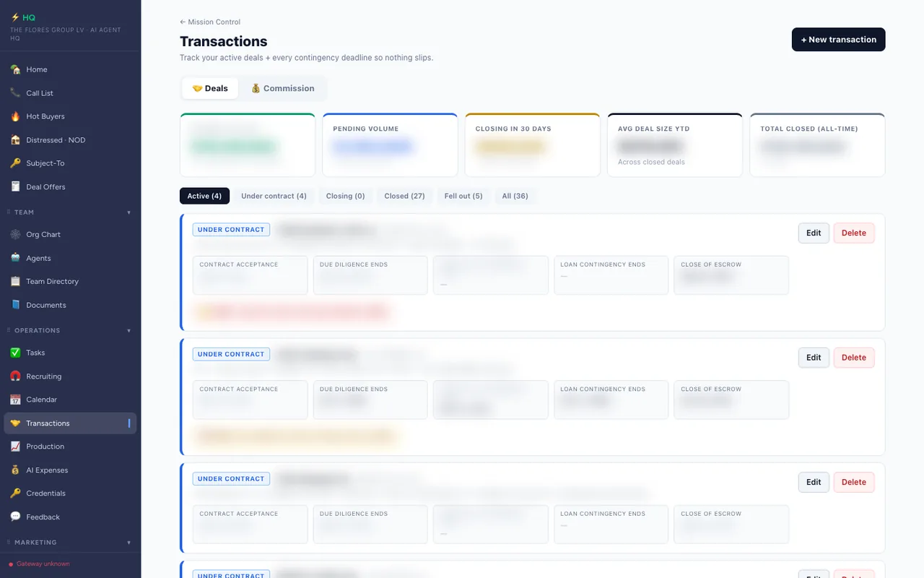Click the Pending Volume stat card
Viewport: 924px width, 578px height.
click(390, 144)
